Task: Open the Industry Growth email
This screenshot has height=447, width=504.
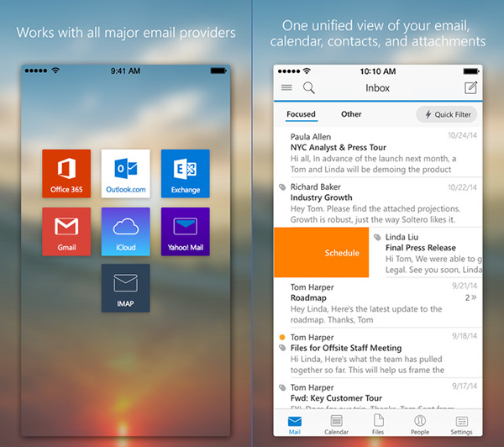Action: [378, 202]
